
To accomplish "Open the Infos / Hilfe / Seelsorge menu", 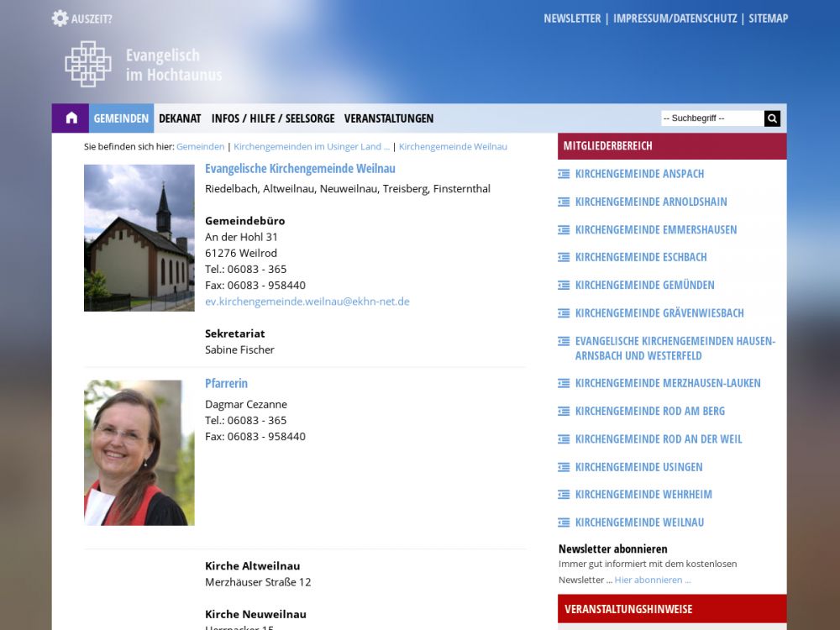I will coord(273,118).
